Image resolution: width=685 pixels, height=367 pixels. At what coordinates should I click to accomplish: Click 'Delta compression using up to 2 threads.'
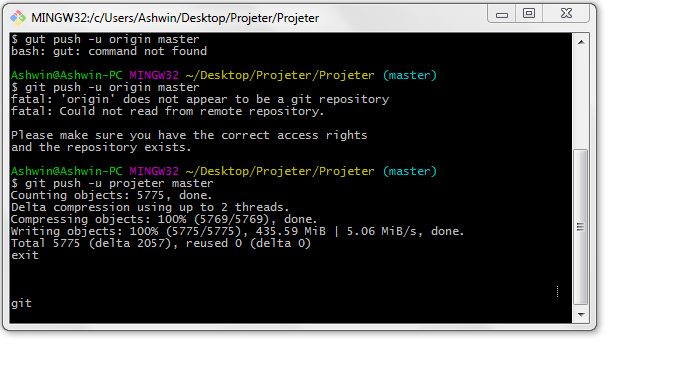[150, 208]
